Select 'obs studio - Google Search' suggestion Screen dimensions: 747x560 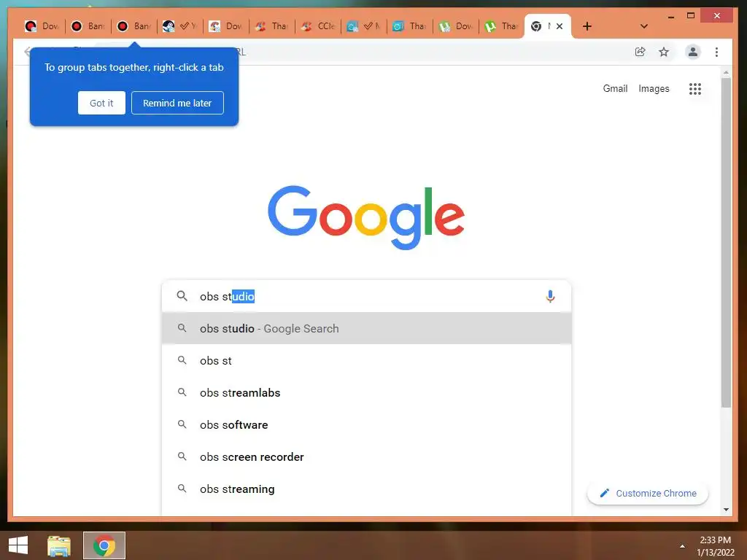(x=366, y=329)
